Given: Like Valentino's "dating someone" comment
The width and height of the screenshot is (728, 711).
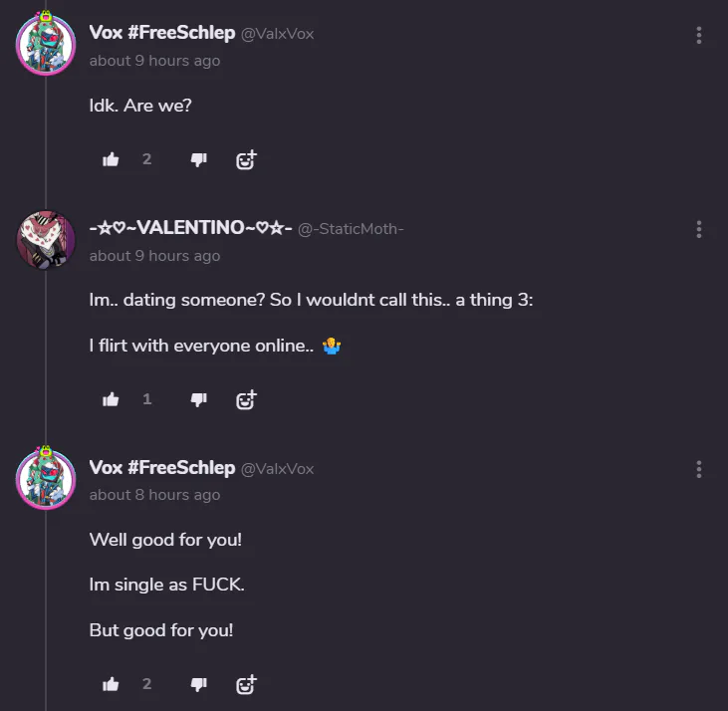Looking at the screenshot, I should (111, 399).
